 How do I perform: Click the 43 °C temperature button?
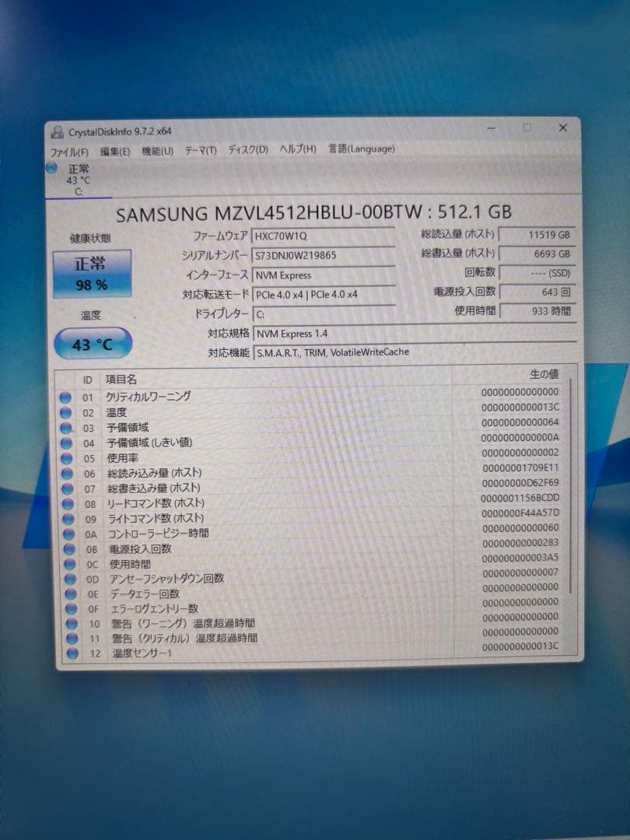click(92, 344)
